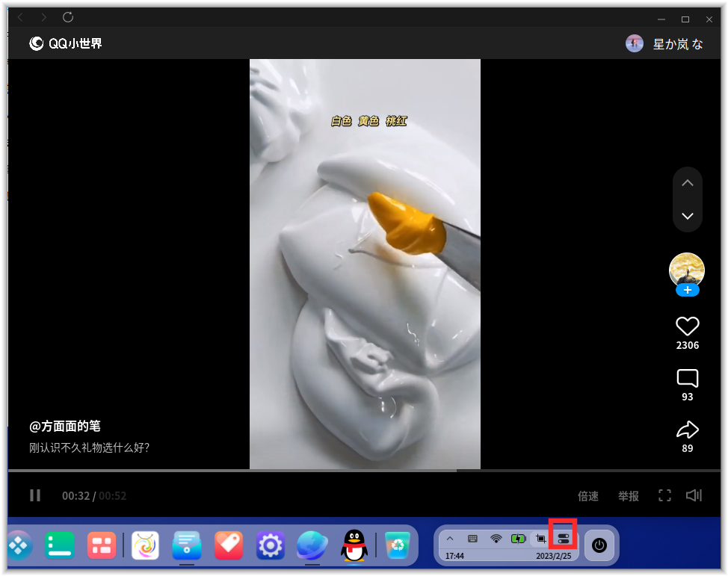
Task: Open volume control with the speaker icon
Action: click(x=694, y=495)
